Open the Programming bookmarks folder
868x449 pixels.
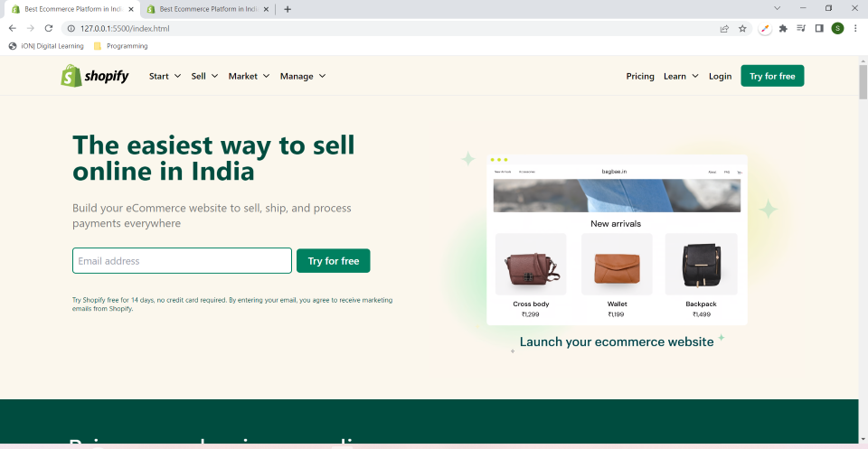tap(120, 46)
